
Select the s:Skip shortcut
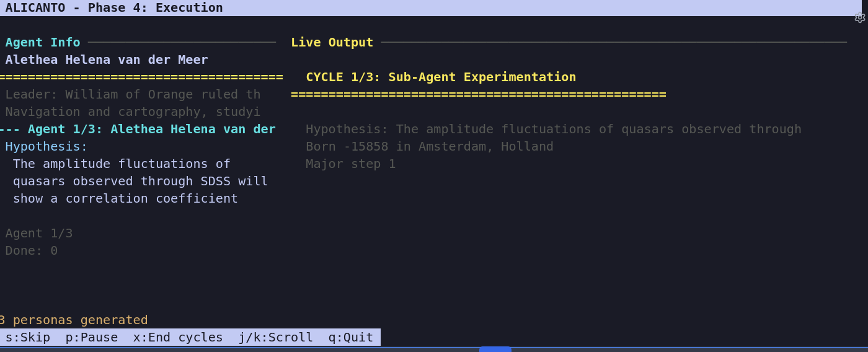28,337
